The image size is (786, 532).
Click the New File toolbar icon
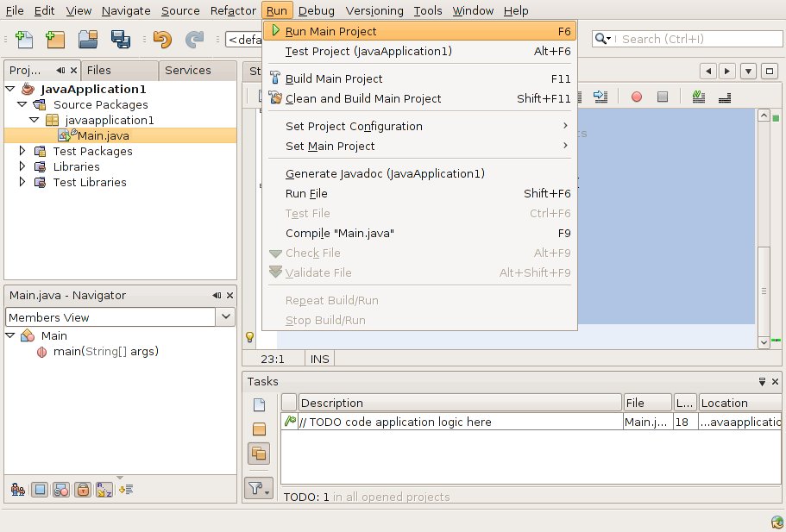24,39
